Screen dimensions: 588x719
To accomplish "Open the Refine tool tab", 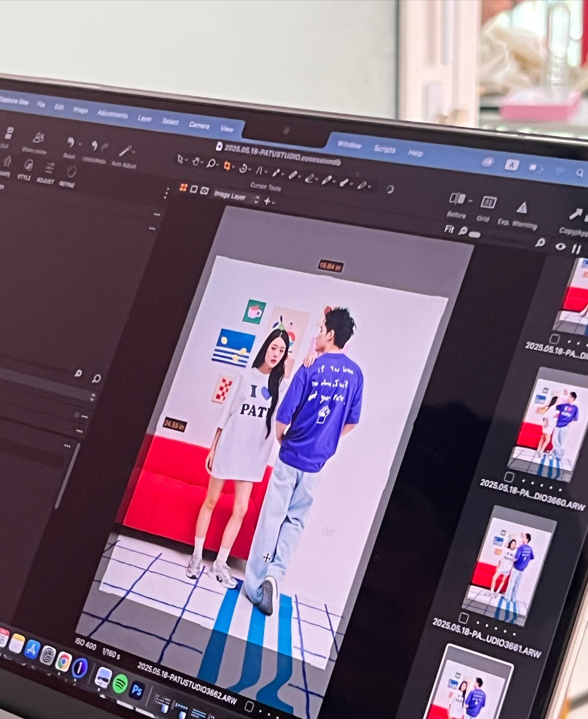I will point(71,171).
